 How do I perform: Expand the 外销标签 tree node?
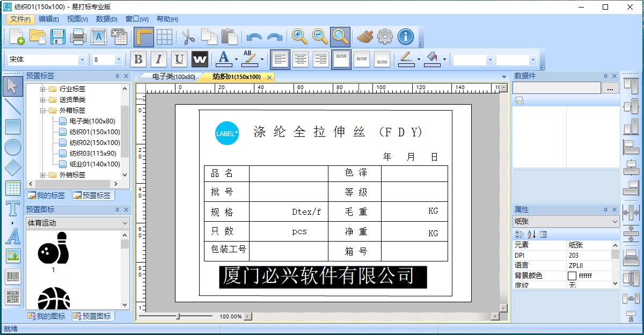click(42, 175)
